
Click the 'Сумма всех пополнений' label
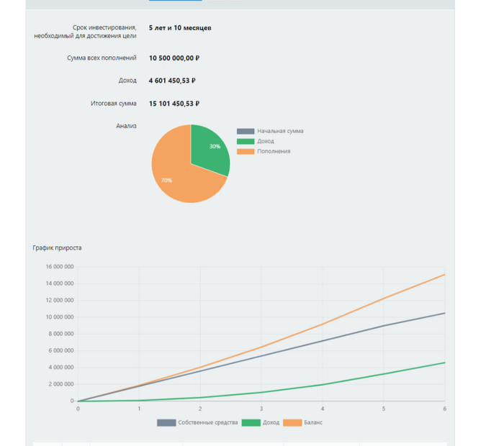click(102, 58)
